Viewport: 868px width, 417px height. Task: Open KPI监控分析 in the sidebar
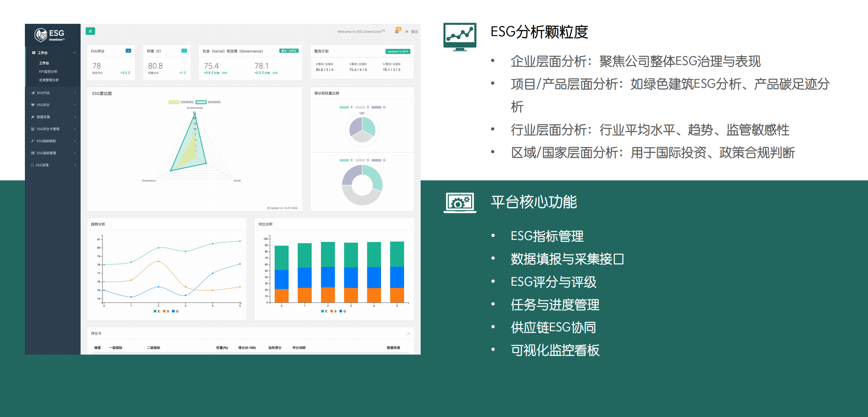tap(48, 71)
